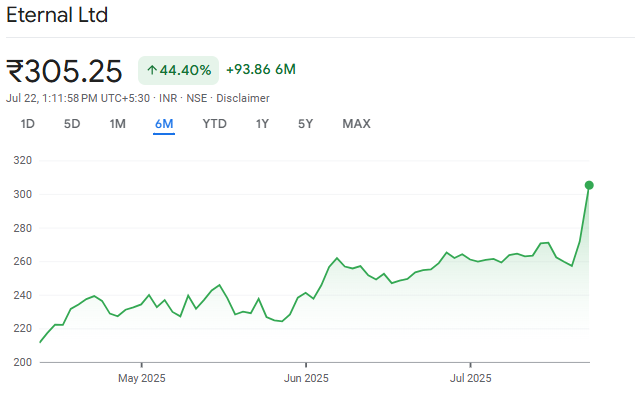Image resolution: width=635 pixels, height=397 pixels.
Task: Click the Jul 2025 axis label
Action: [x=471, y=378]
